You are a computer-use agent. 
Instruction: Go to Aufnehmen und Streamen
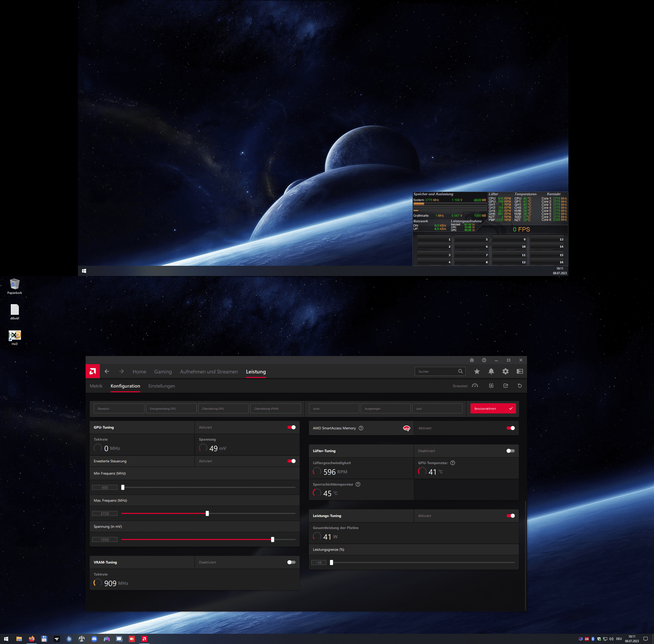209,371
